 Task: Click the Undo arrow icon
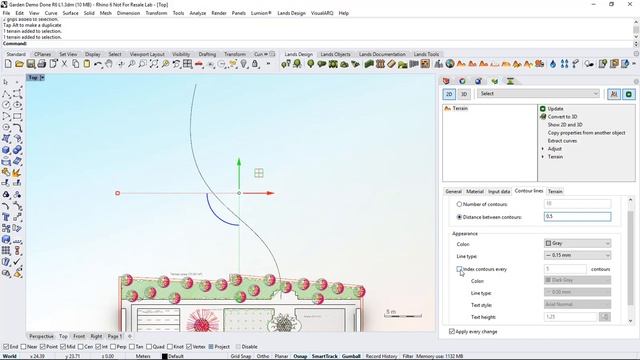click(x=98, y=64)
